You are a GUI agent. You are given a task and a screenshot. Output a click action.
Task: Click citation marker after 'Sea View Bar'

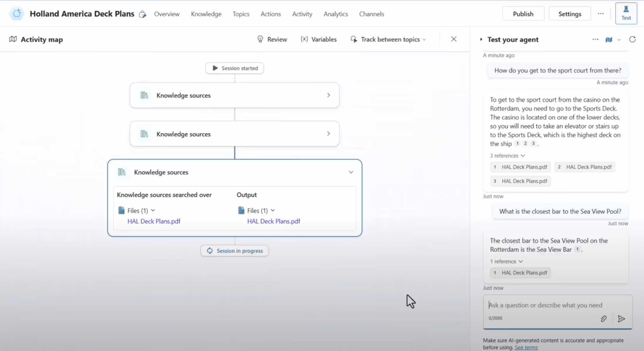577,249
